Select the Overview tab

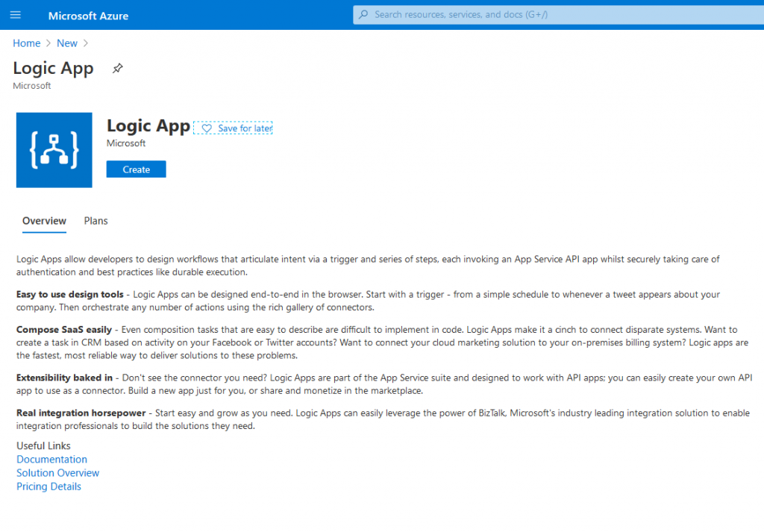(x=43, y=221)
